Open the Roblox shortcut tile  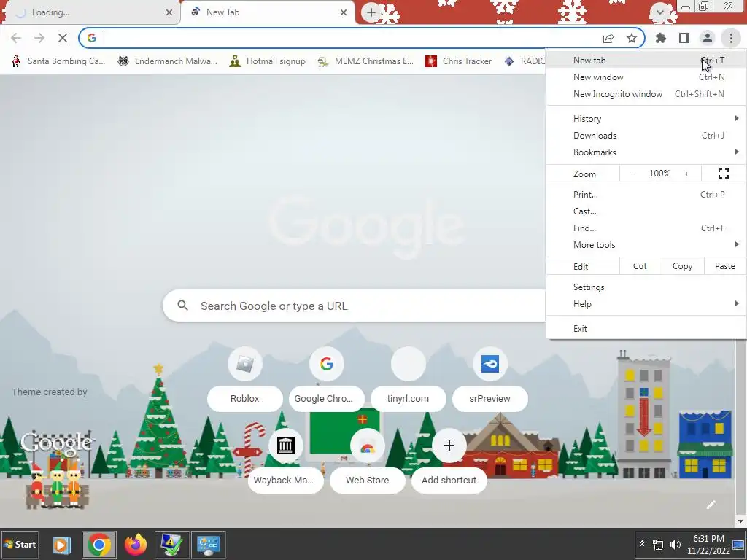pos(245,378)
